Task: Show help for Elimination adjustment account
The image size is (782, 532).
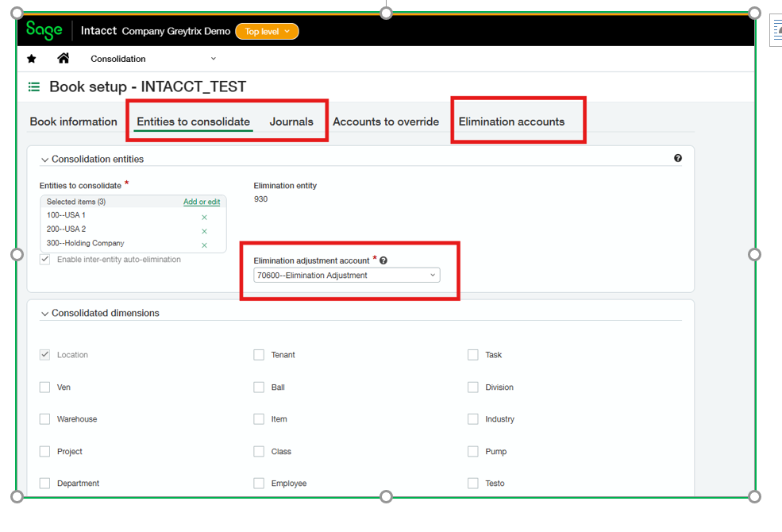Action: pyautogui.click(x=383, y=260)
